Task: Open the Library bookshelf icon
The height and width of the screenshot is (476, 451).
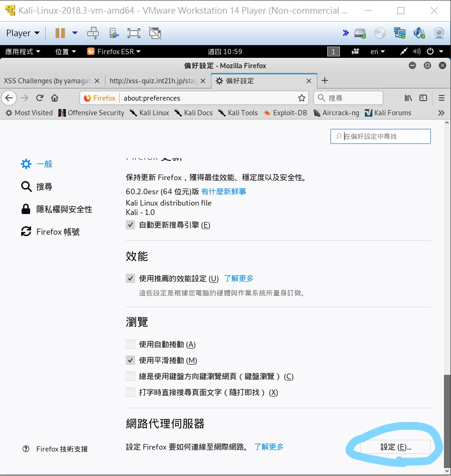Action: pos(408,98)
